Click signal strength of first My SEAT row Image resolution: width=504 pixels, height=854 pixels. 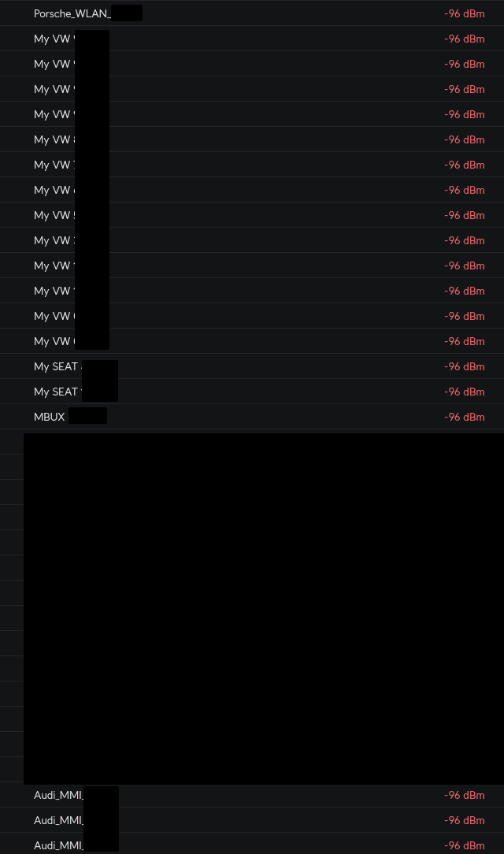[x=464, y=366]
